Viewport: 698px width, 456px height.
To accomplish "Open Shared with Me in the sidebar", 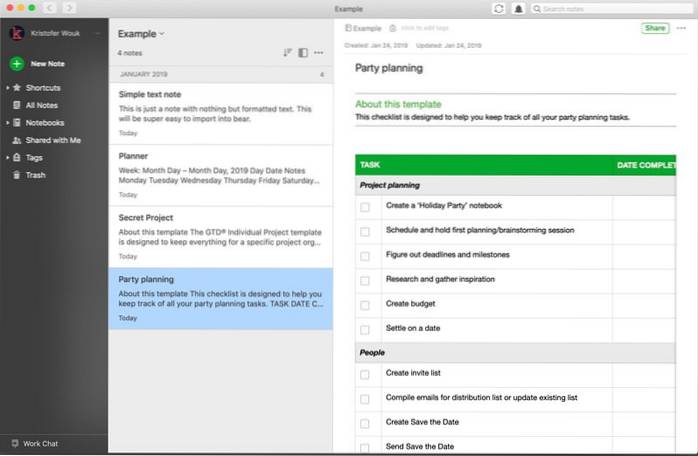I will tap(55, 140).
